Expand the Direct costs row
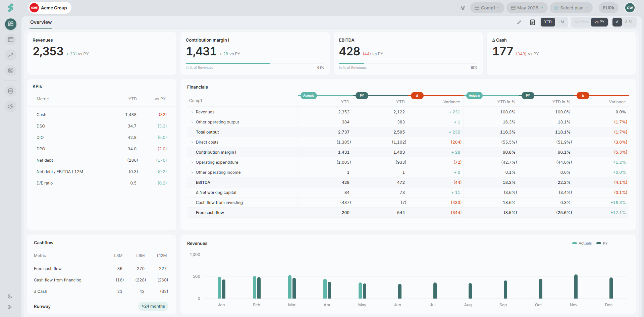Image resolution: width=644 pixels, height=317 pixels. point(192,142)
